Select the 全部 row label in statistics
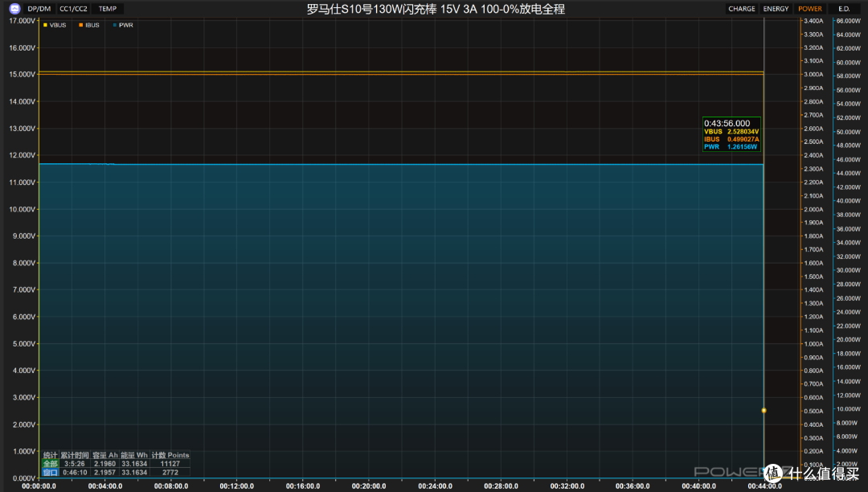Screen dimensions: 868x492 click(51, 464)
